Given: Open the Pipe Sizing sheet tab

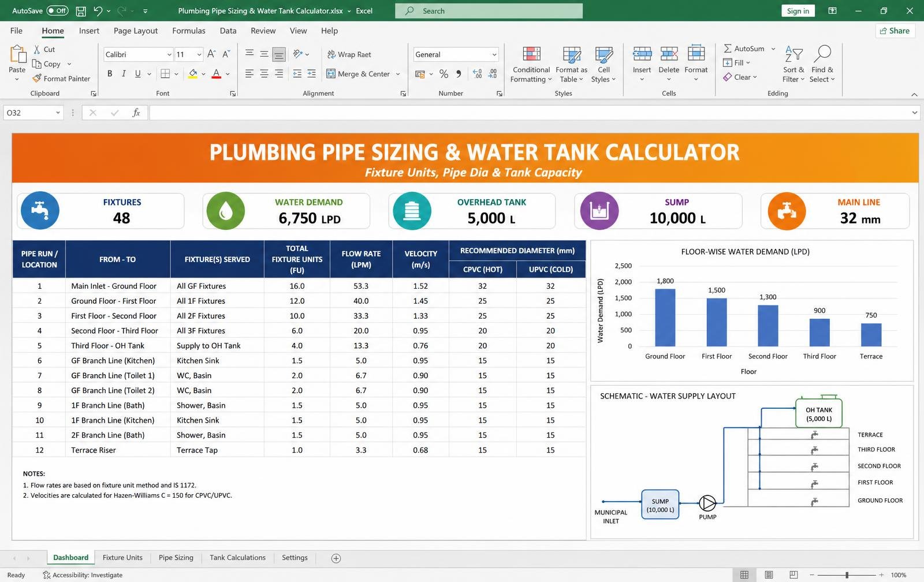Looking at the screenshot, I should coord(176,558).
